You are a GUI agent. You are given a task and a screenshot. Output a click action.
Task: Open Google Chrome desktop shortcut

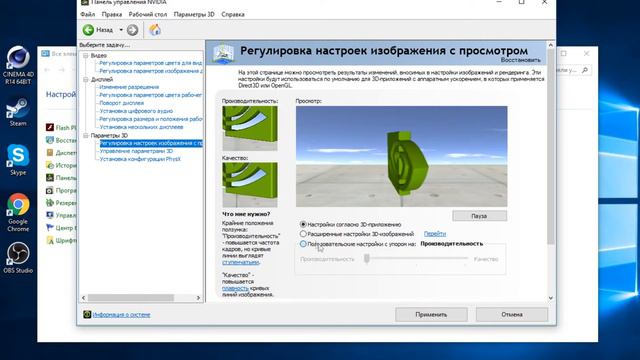point(18,213)
